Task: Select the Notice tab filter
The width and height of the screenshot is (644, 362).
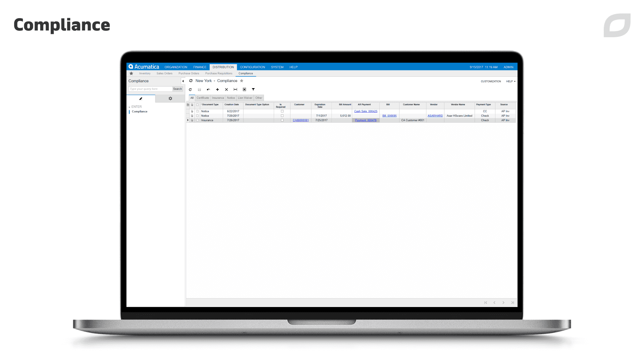Action: pyautogui.click(x=231, y=98)
